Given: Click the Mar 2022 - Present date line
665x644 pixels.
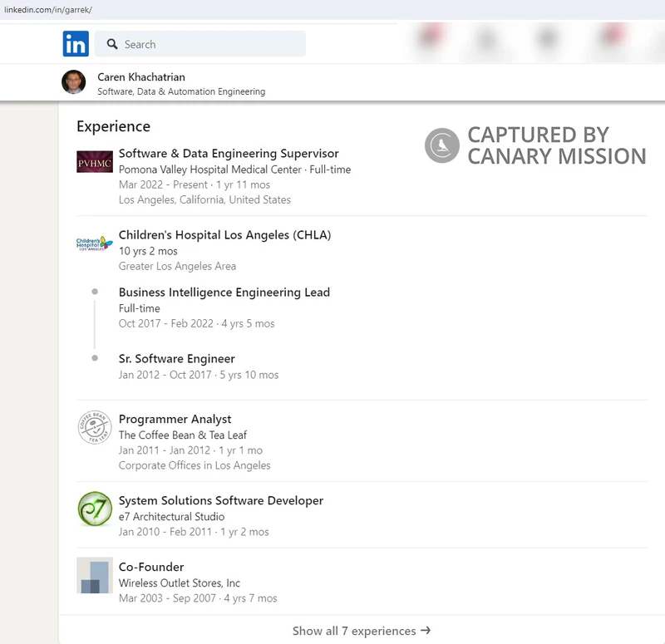Looking at the screenshot, I should click(195, 184).
